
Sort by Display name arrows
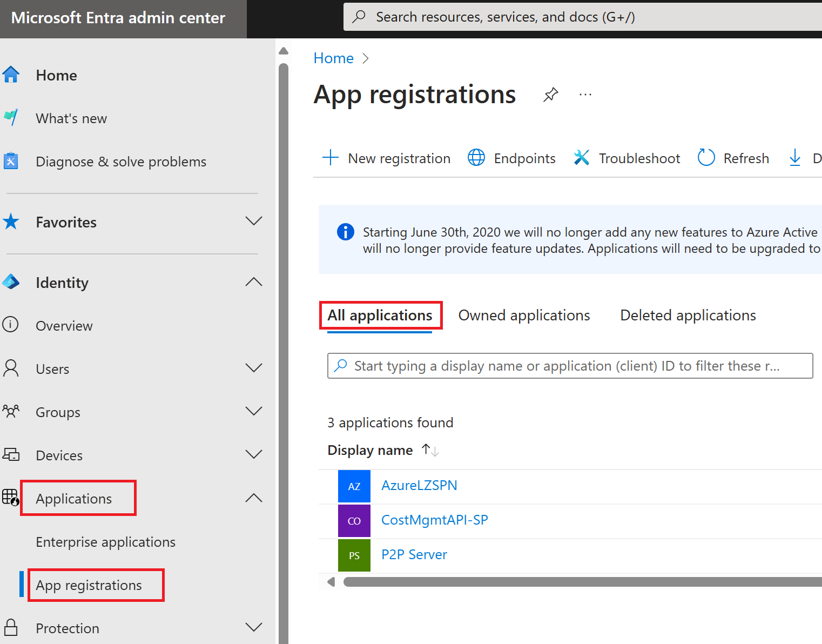430,450
